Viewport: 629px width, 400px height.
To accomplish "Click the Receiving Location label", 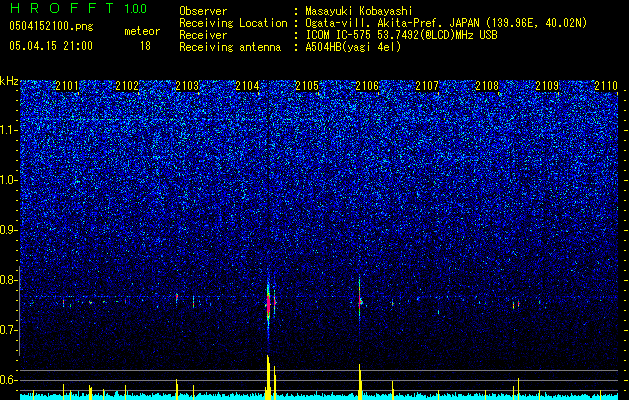I will pyautogui.click(x=233, y=23).
